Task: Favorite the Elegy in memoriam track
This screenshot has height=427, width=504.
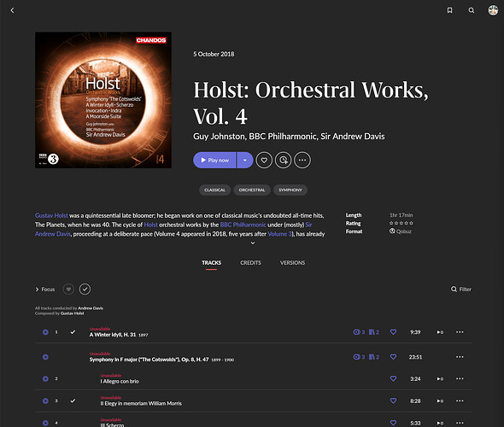Action: click(393, 401)
